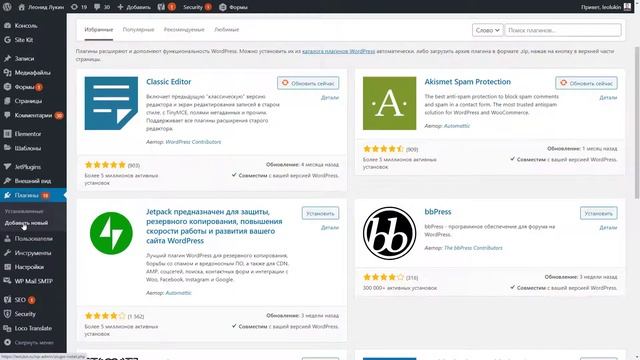Update Classic Editor now

point(308,83)
